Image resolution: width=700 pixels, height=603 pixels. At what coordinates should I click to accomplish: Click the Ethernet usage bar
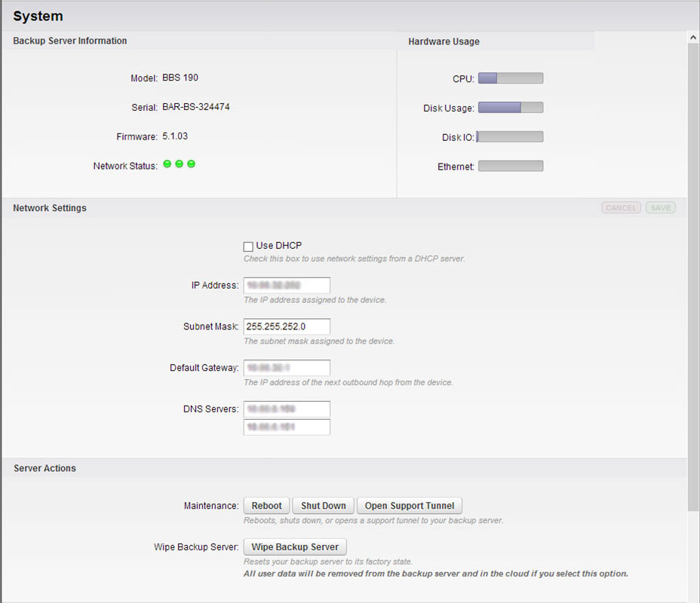[511, 167]
